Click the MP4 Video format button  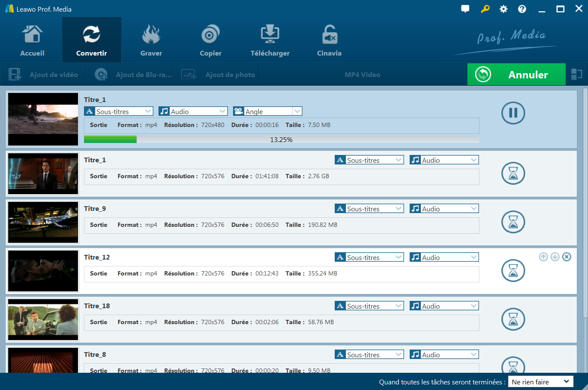click(362, 74)
